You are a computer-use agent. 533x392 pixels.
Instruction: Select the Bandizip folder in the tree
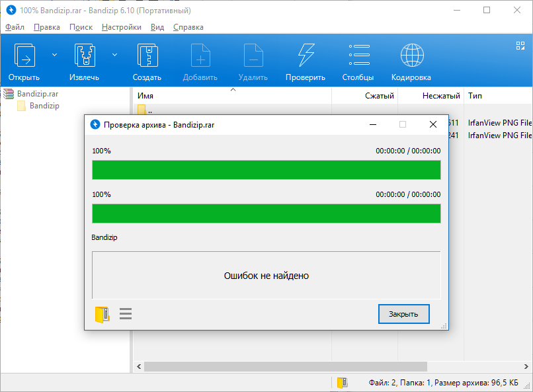click(44, 106)
